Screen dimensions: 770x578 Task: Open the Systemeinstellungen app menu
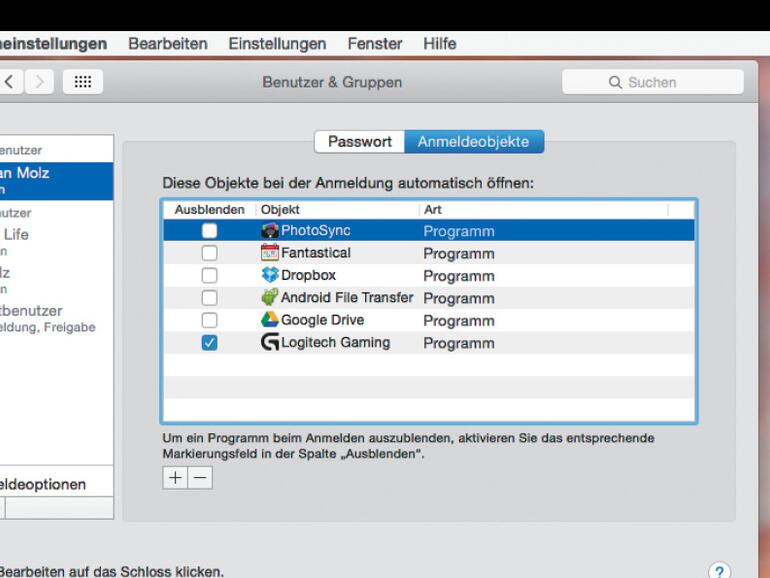tap(53, 44)
